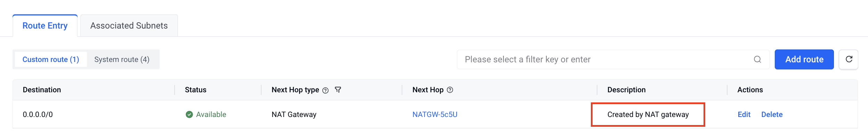Open the Associated Subnets tab
Image resolution: width=868 pixels, height=140 pixels.
pyautogui.click(x=129, y=26)
